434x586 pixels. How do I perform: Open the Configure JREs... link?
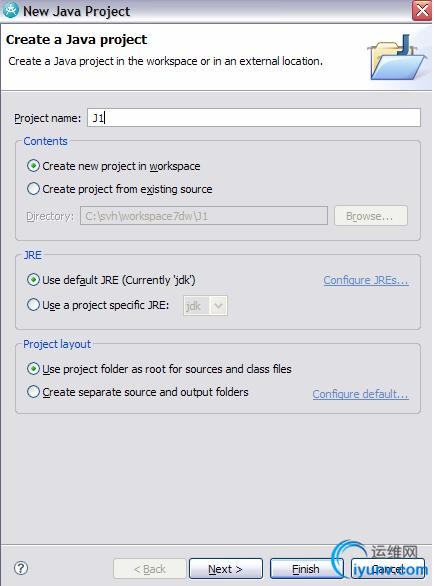click(x=366, y=280)
